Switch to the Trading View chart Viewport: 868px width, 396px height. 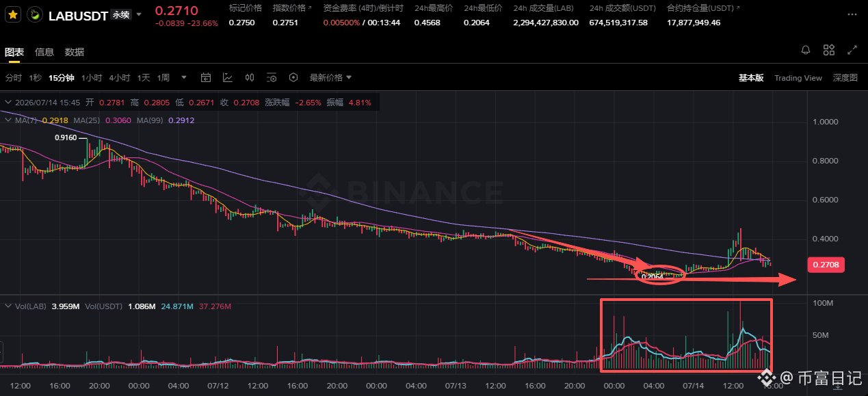pyautogui.click(x=798, y=78)
